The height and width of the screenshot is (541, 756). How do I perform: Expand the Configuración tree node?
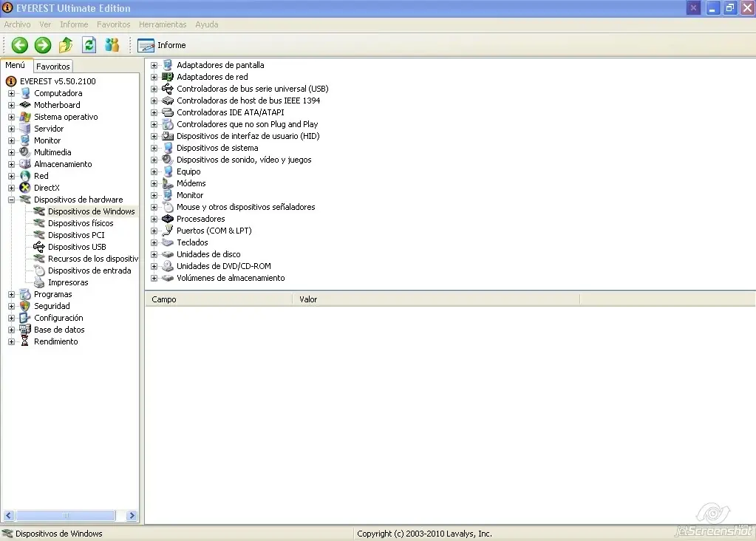(11, 318)
